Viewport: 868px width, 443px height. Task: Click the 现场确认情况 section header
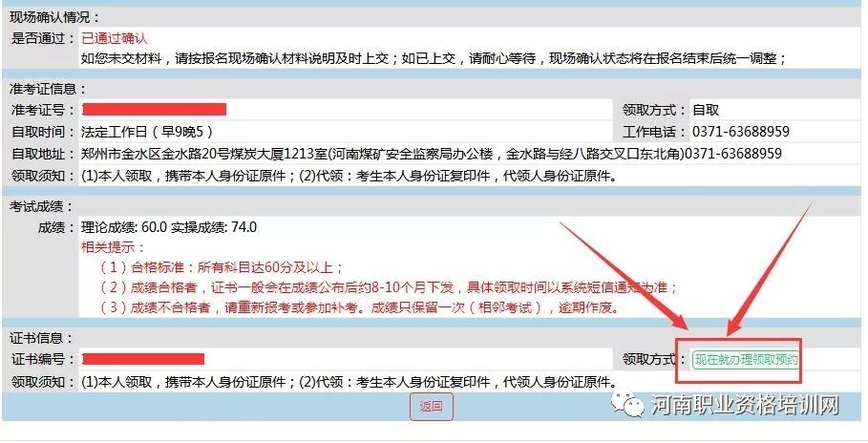(x=54, y=17)
